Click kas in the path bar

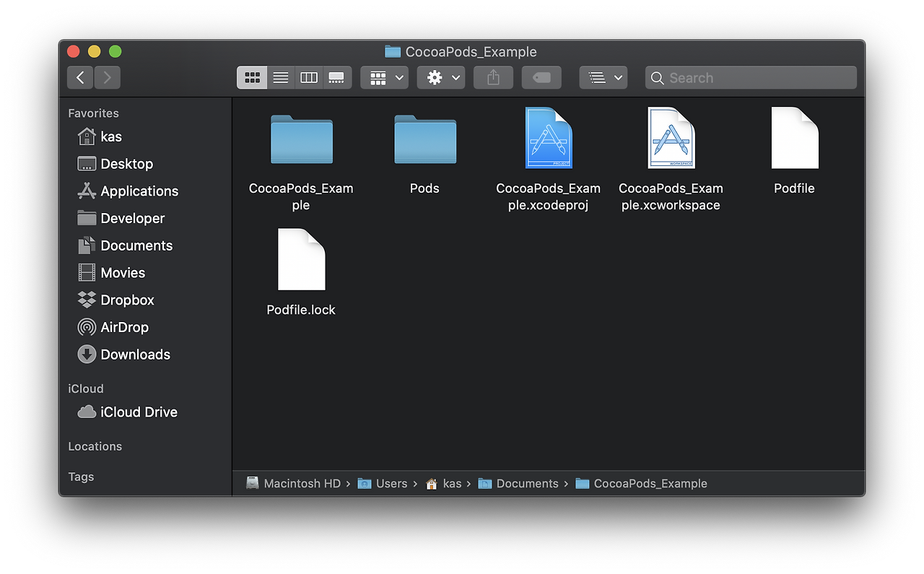[x=443, y=484]
